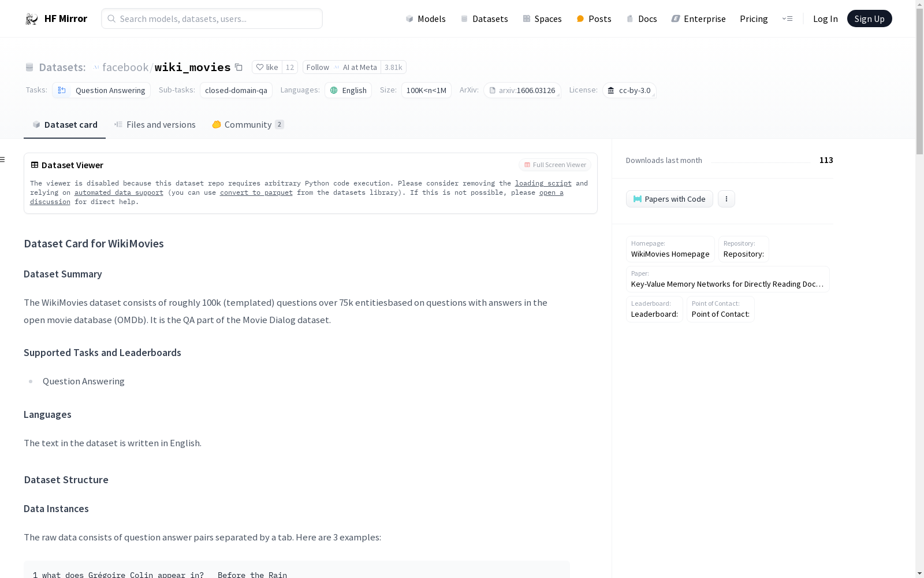Select the 100K<n<1M size tag
The width and height of the screenshot is (924, 578).
426,90
